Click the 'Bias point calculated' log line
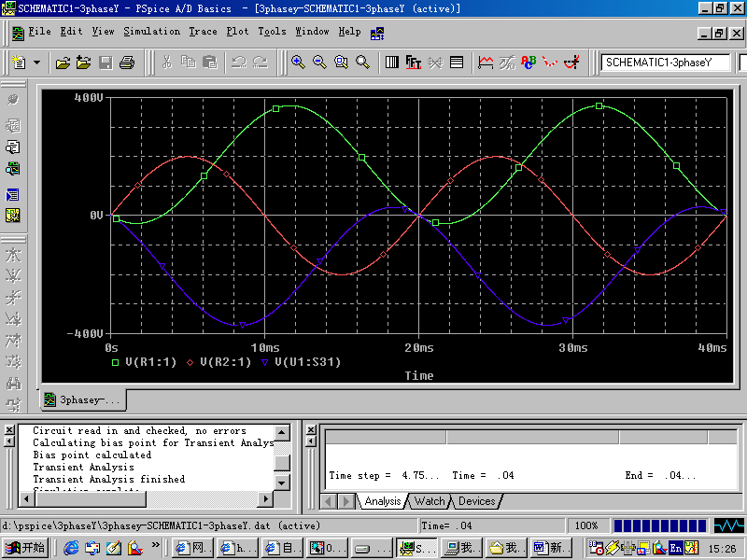The height and width of the screenshot is (560, 747). click(x=92, y=455)
